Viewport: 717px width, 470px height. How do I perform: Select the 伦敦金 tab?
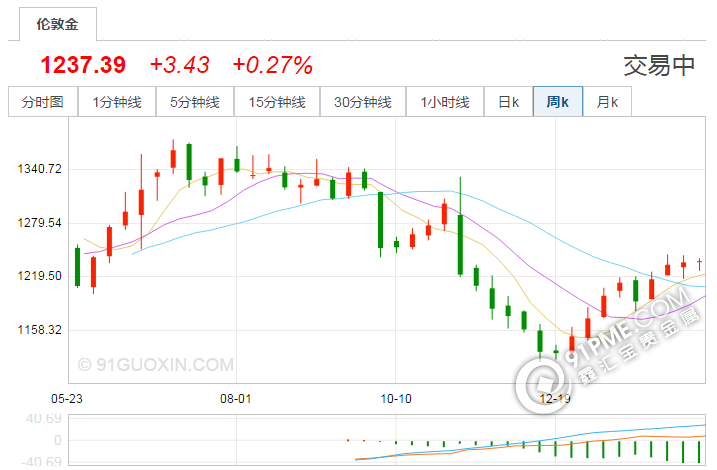[x=58, y=24]
